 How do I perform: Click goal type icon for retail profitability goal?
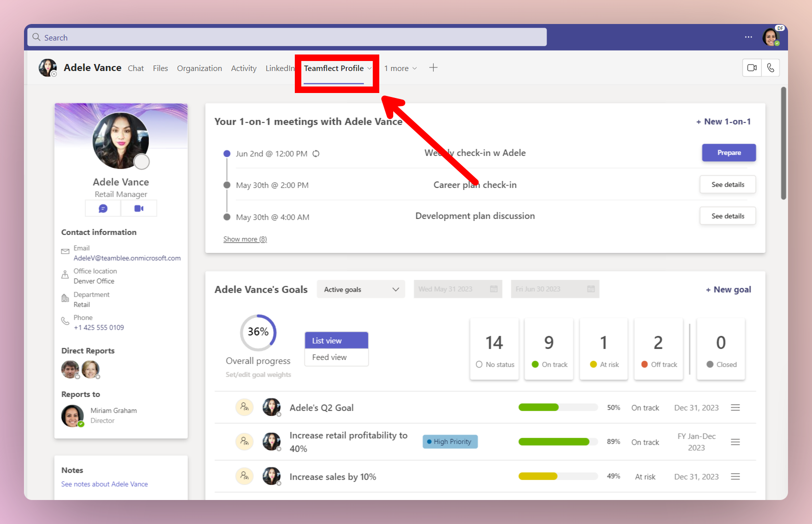[244, 441]
